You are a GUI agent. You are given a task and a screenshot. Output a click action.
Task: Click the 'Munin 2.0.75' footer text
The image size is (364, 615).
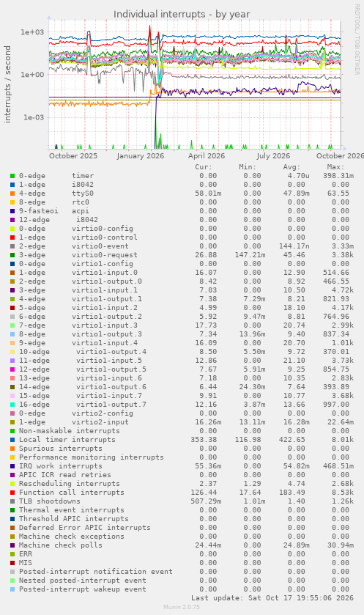tap(182, 607)
